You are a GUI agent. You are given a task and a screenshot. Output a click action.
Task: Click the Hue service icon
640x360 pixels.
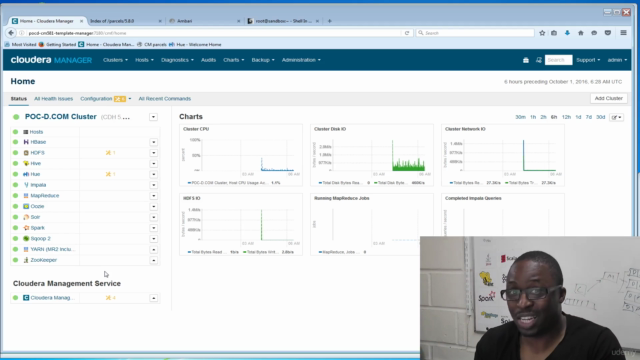tap(26, 174)
